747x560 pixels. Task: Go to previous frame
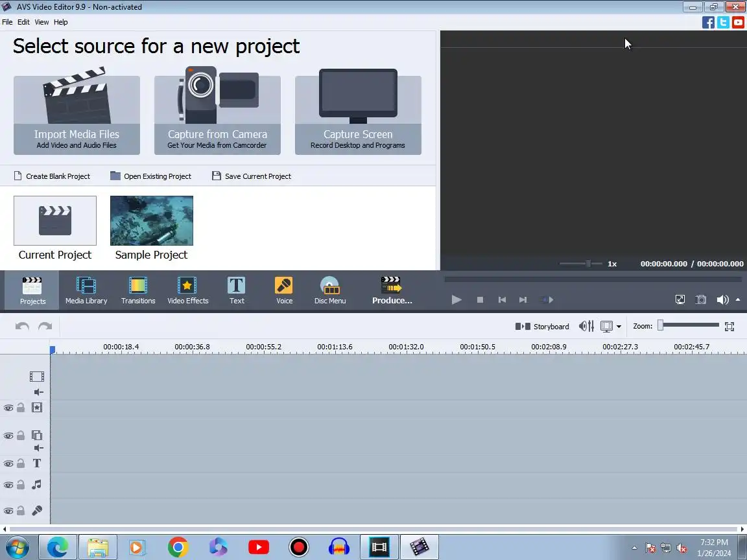(x=502, y=299)
